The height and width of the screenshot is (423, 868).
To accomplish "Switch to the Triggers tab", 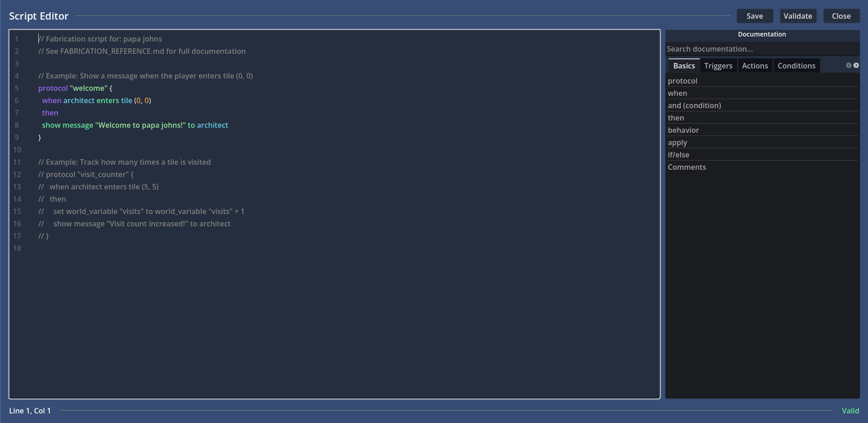I will point(718,65).
